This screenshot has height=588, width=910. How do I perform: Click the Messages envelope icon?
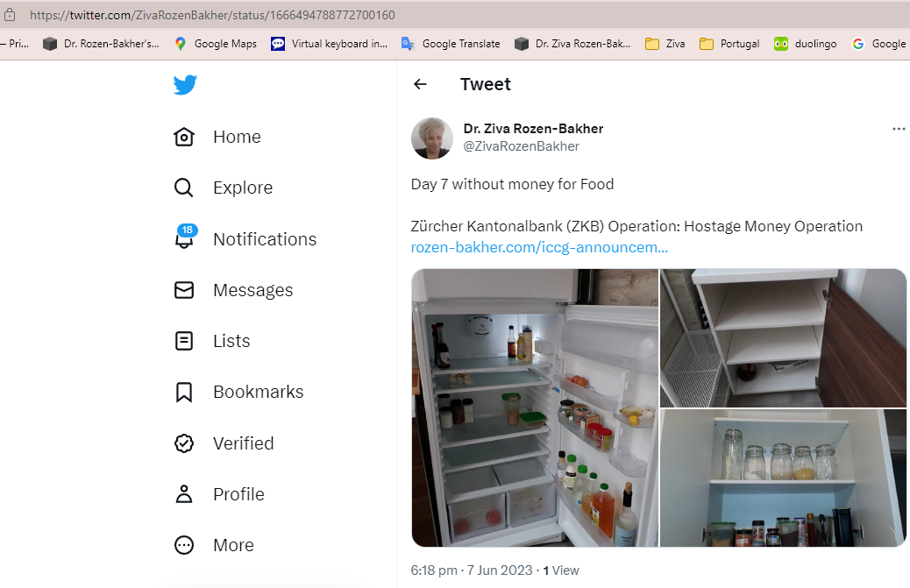[x=184, y=290]
